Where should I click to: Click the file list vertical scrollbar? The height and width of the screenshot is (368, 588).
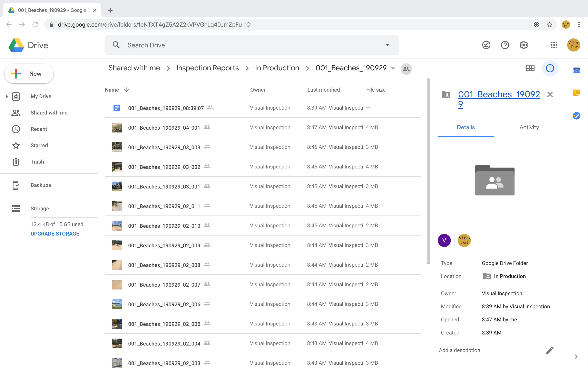point(428,171)
